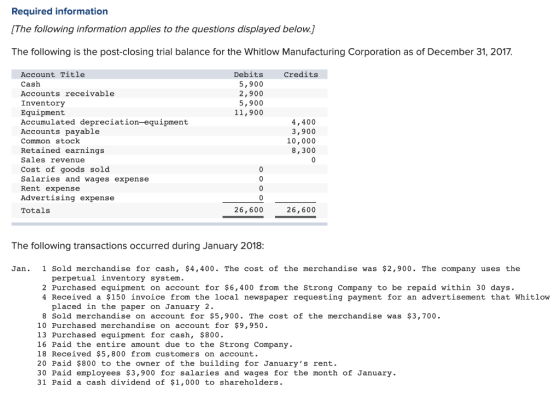Select the Sales revenue row
The height and width of the screenshot is (393, 560).
click(x=169, y=160)
